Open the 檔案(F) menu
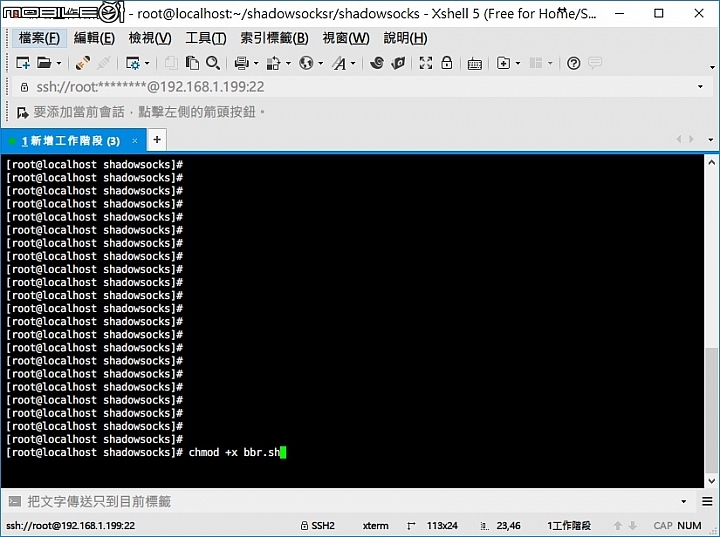The image size is (720, 537). click(39, 38)
